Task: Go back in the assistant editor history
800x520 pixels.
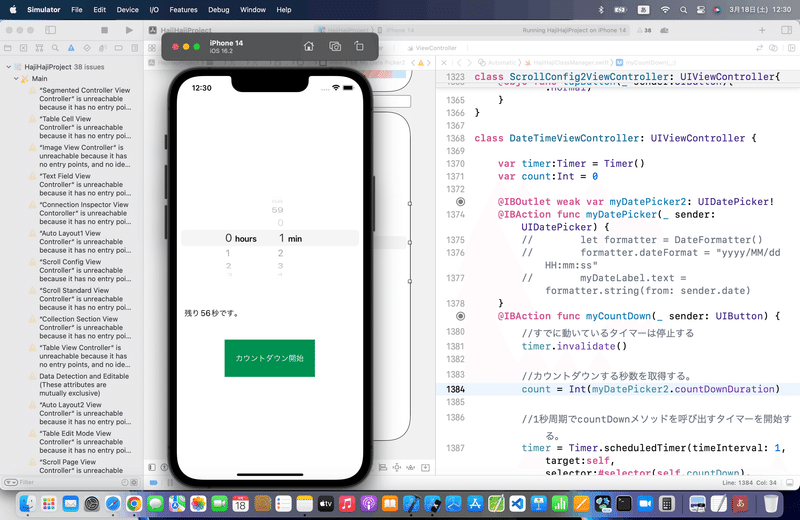Action: coord(459,63)
